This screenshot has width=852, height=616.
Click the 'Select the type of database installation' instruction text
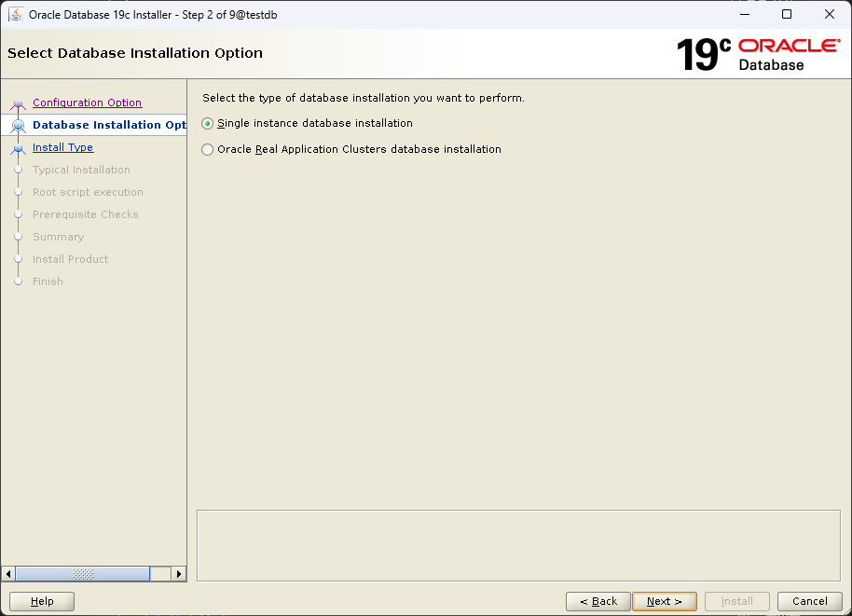(x=364, y=98)
